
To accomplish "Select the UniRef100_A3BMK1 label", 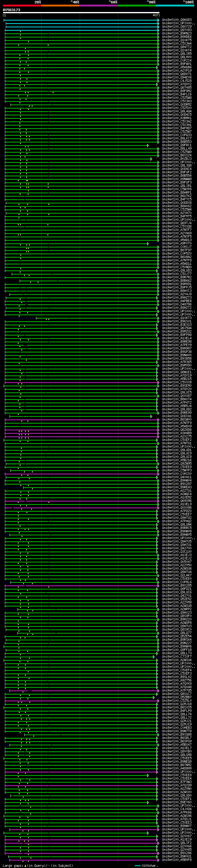I will [x=177, y=118].
